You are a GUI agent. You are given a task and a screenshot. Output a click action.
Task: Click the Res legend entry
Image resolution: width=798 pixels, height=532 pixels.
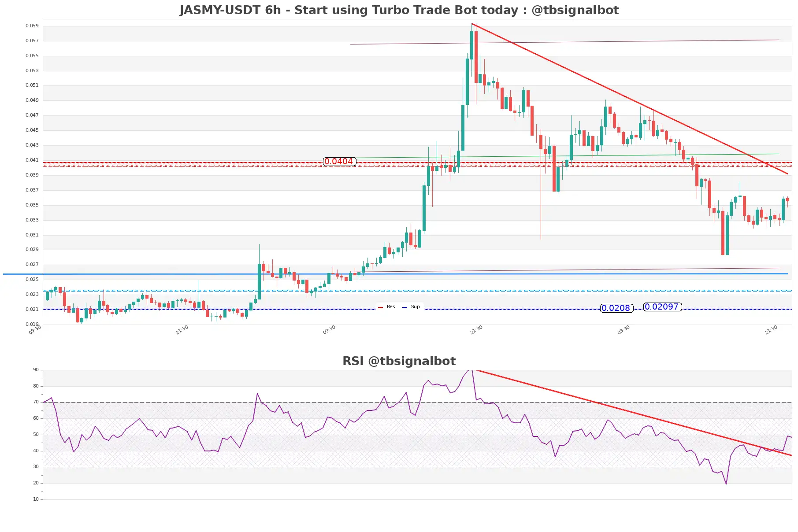(387, 307)
